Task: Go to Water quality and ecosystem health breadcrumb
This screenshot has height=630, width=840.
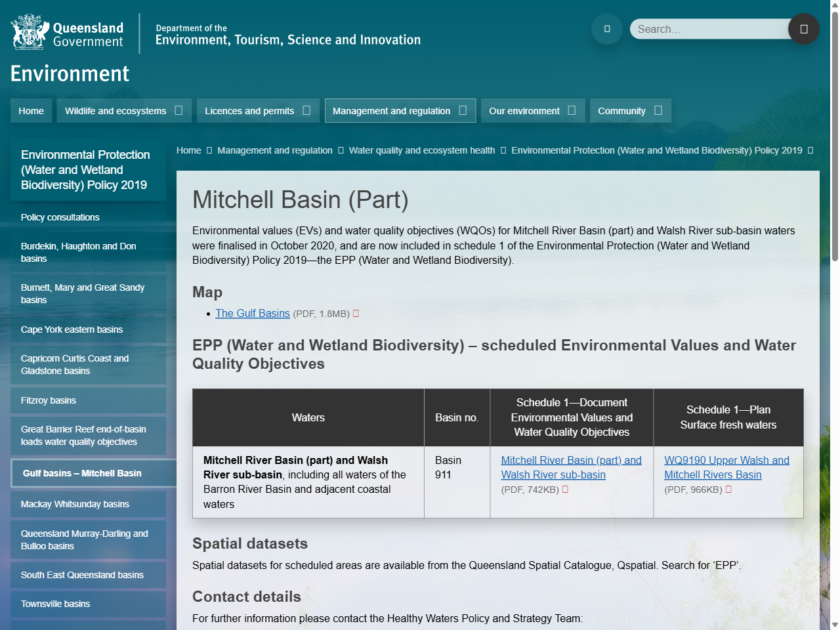Action: coord(422,150)
